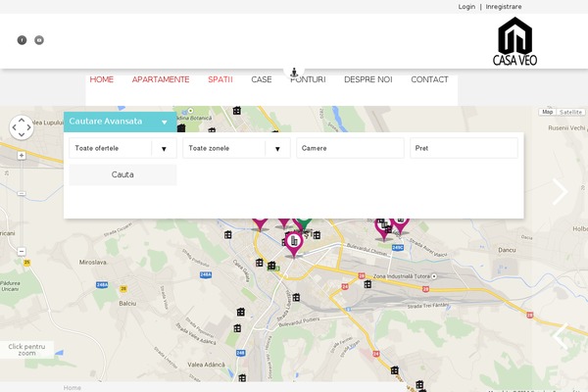Click the map zoom slider handle
The height and width of the screenshot is (392, 588).
[22, 194]
